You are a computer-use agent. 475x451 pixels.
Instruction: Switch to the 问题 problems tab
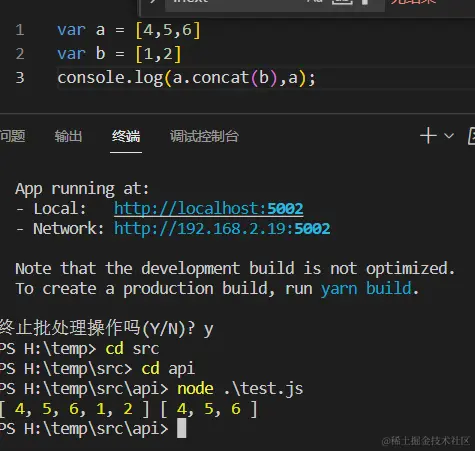[12, 136]
